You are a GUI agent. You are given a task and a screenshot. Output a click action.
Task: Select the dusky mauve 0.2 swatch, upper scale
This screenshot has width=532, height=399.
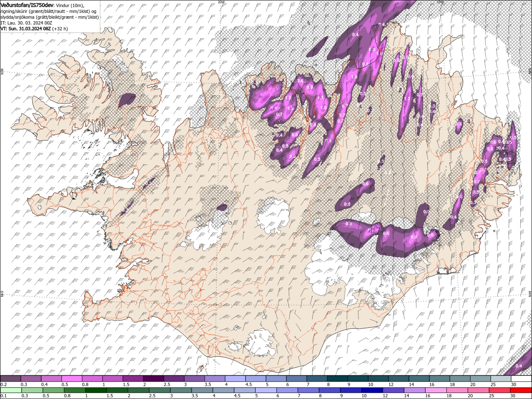(11, 379)
